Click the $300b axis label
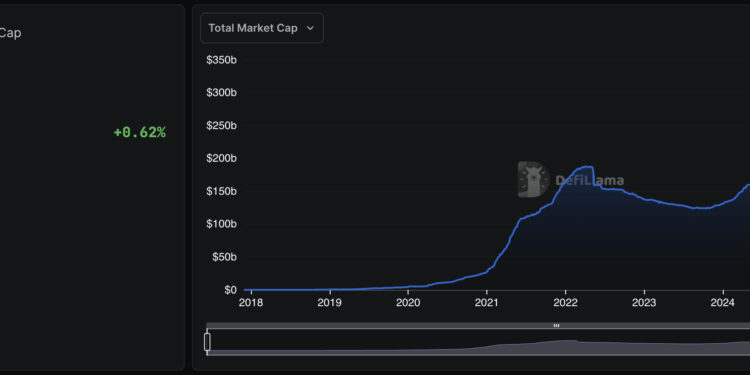Image resolution: width=750 pixels, height=375 pixels. tap(221, 93)
